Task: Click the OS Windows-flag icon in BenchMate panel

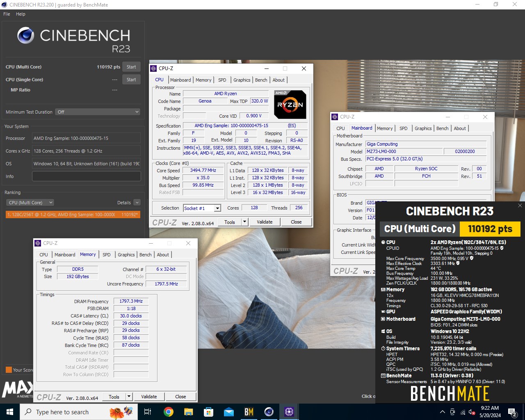Action: 383,331
